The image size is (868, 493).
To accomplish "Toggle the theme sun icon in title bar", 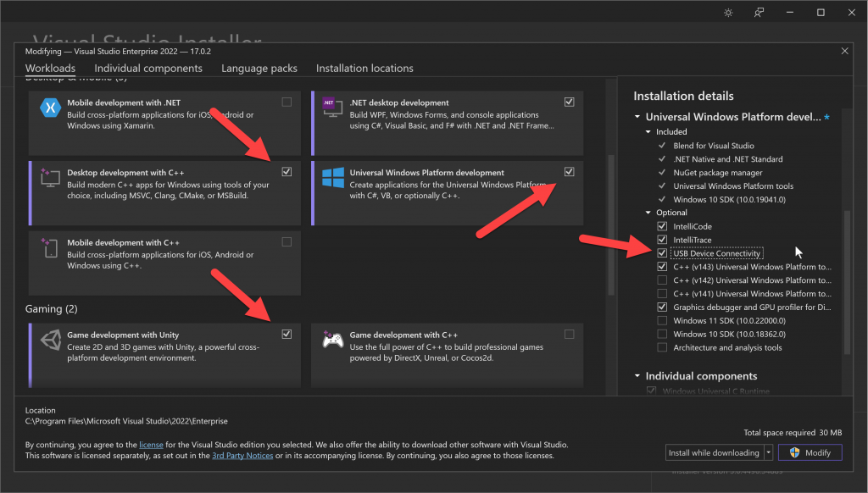I will (728, 12).
